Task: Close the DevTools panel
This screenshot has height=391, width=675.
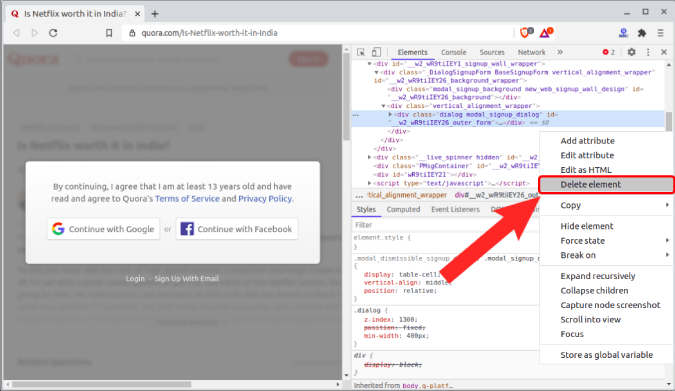Action: click(x=664, y=52)
